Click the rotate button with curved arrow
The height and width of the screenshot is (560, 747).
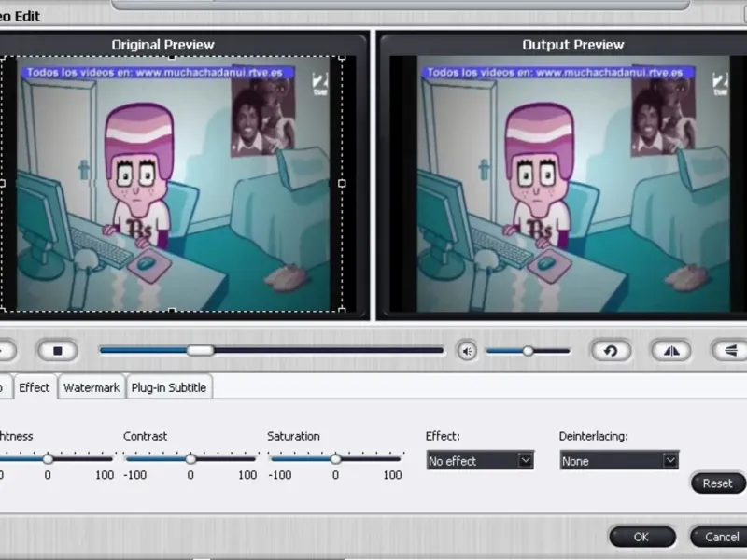click(x=612, y=351)
